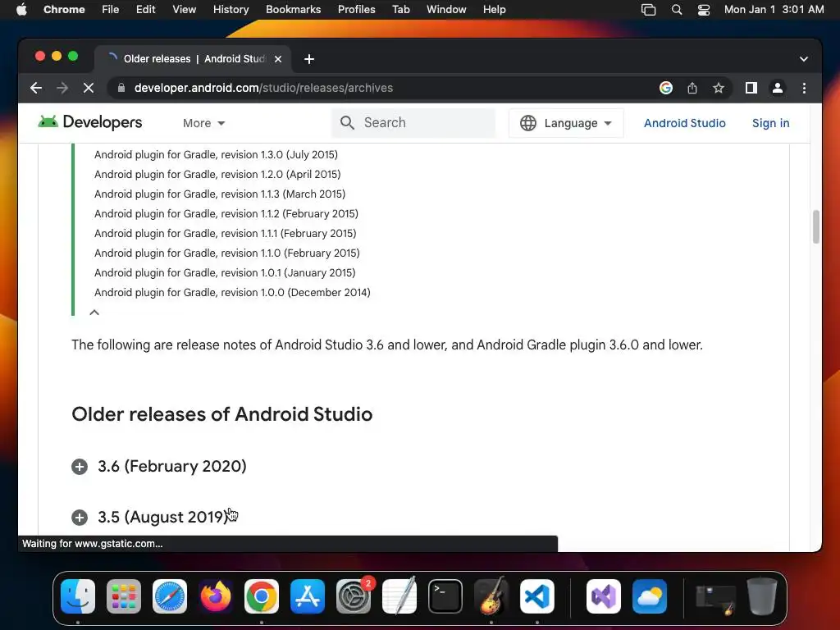The width and height of the screenshot is (840, 630).
Task: Close the Older releases tab
Action: click(278, 59)
